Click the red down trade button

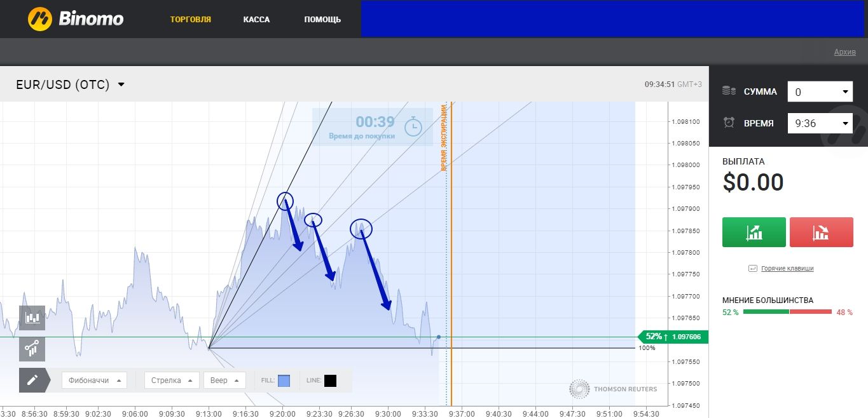[x=821, y=232]
